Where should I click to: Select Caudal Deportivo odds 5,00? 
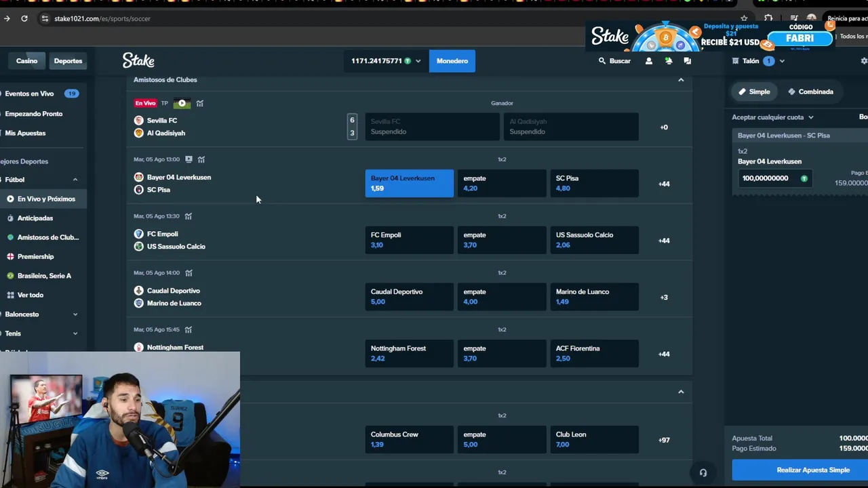(x=410, y=297)
